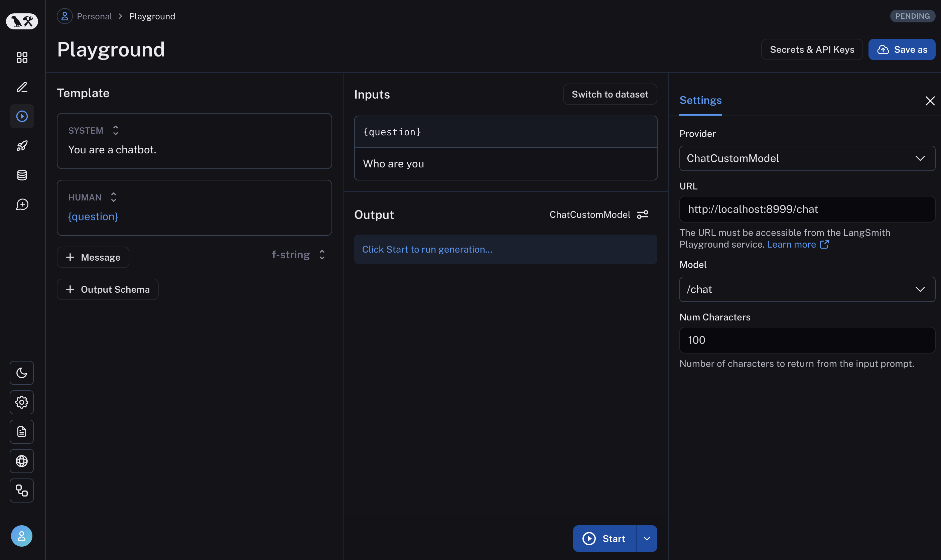
Task: Open the datasets database icon
Action: tap(21, 175)
